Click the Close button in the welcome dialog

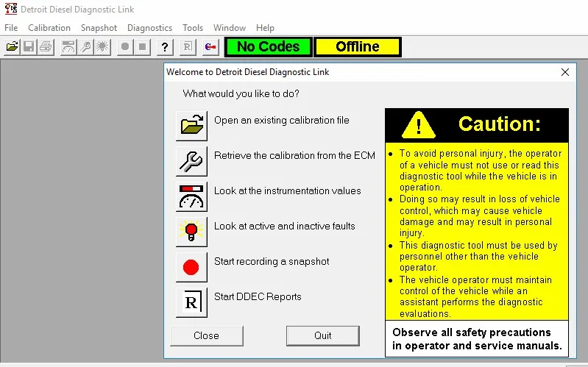pyautogui.click(x=207, y=335)
